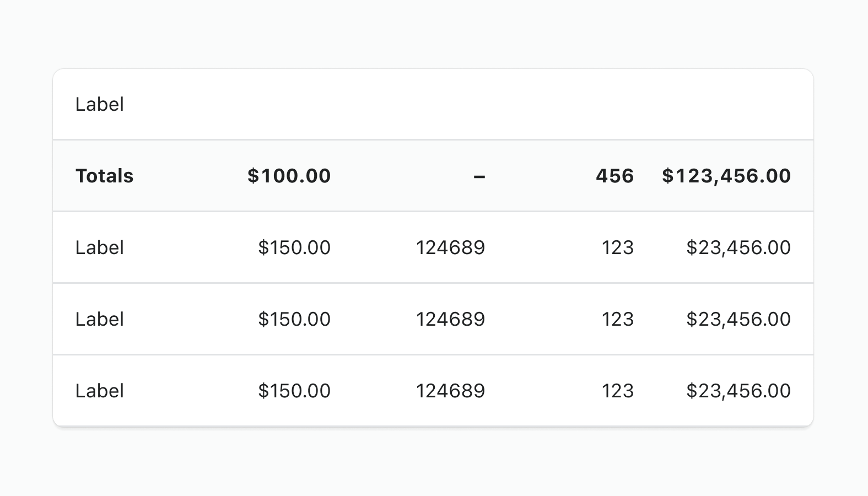Select the bold 456 totals cell
This screenshot has width=868, height=496.
click(614, 176)
